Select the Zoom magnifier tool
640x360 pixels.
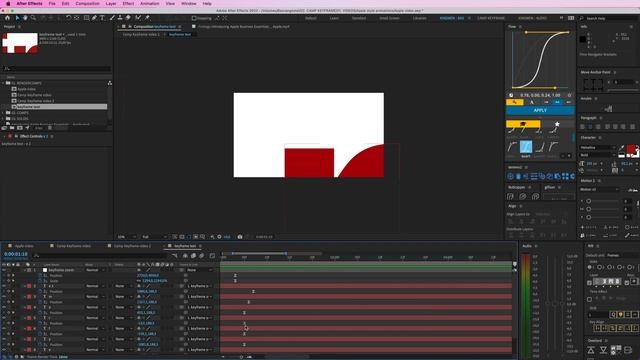33,18
